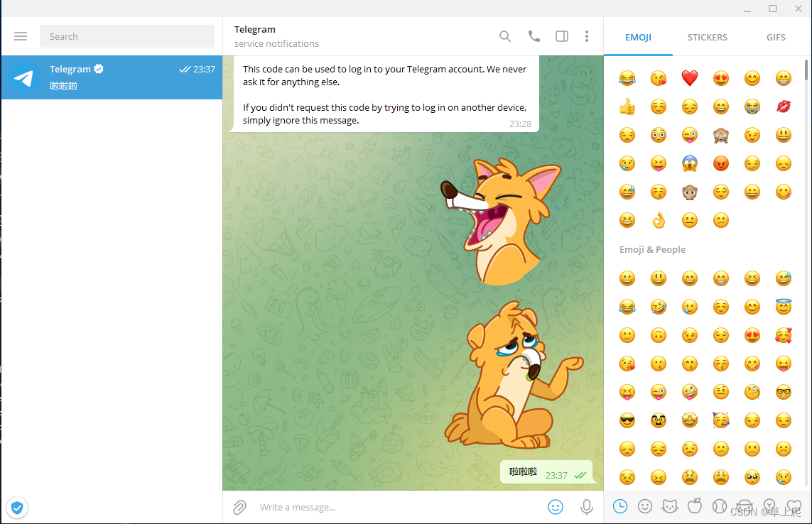The width and height of the screenshot is (812, 524).
Task: Insert the monkey face emoji
Action: pyautogui.click(x=690, y=192)
